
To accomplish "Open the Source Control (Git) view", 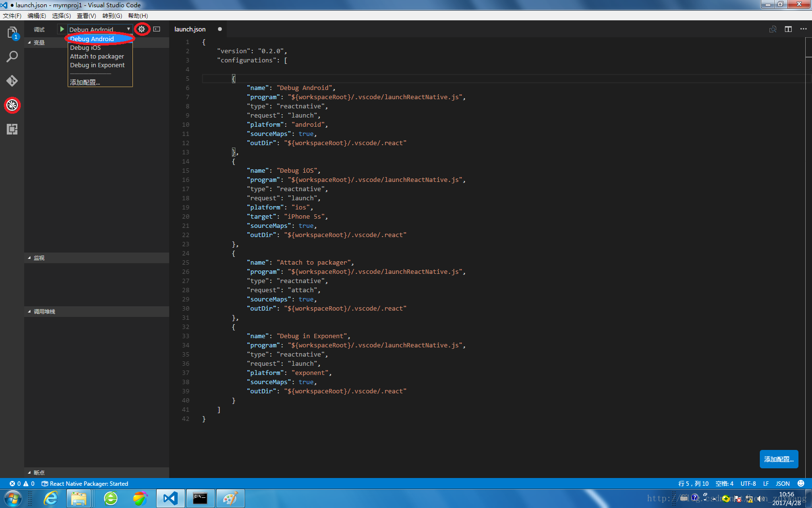I will [12, 81].
